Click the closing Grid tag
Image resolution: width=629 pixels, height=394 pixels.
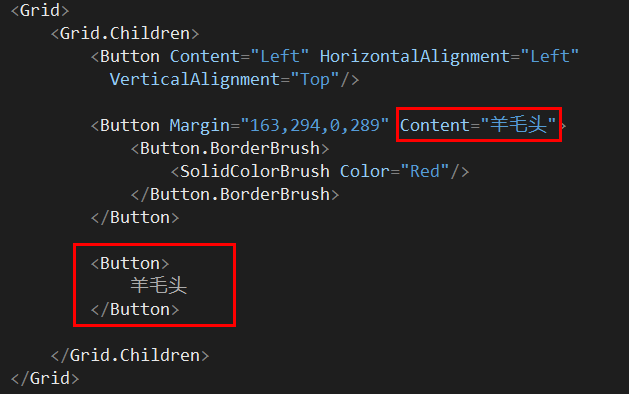pos(45,378)
